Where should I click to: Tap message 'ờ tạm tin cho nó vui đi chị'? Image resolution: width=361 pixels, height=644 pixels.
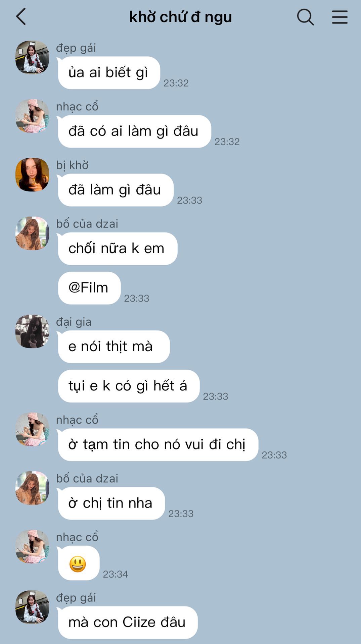[158, 445]
